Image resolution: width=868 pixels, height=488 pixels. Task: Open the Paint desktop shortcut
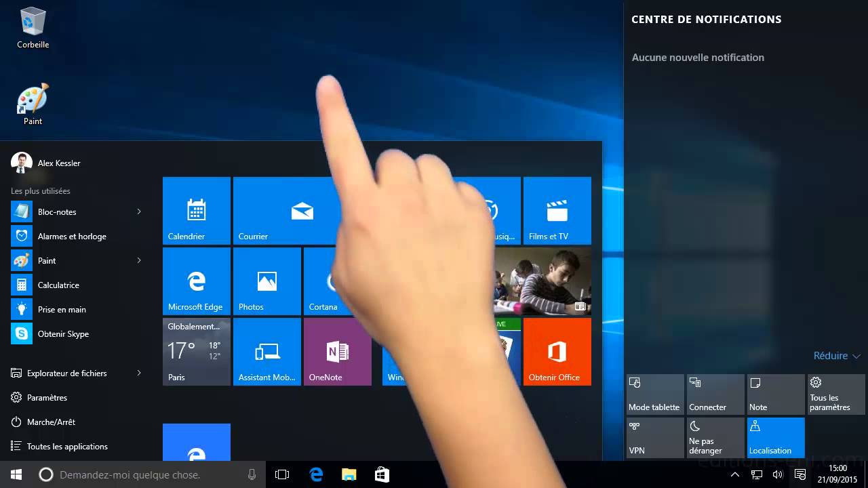point(33,105)
